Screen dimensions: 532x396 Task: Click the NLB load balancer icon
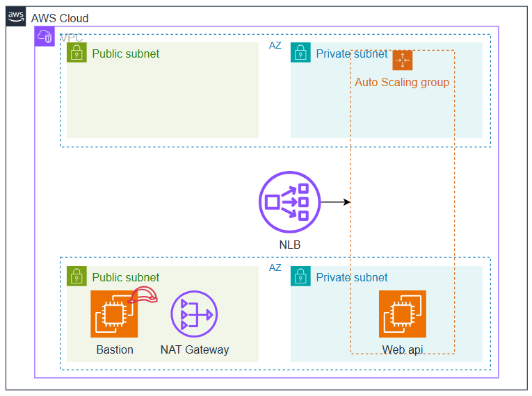289,202
